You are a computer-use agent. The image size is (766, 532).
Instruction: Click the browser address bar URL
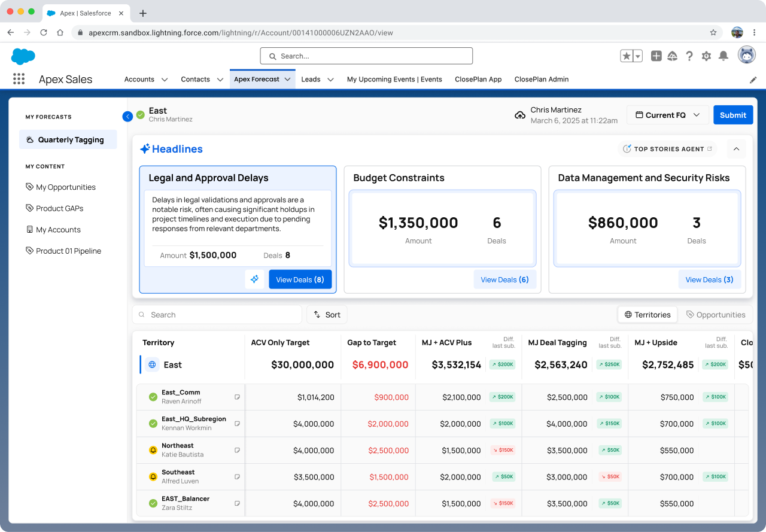pos(241,33)
